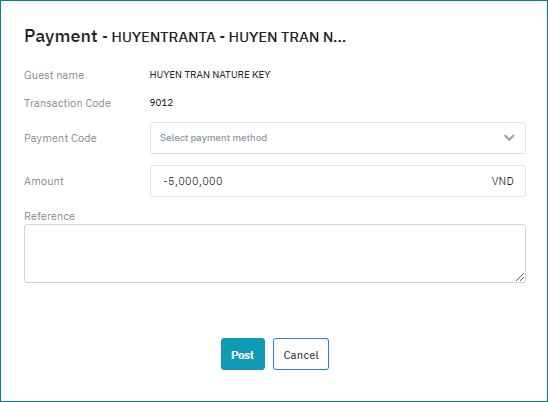This screenshot has height=402, width=548.
Task: Click the 'Select payment method' placeholder text
Action: pos(213,138)
